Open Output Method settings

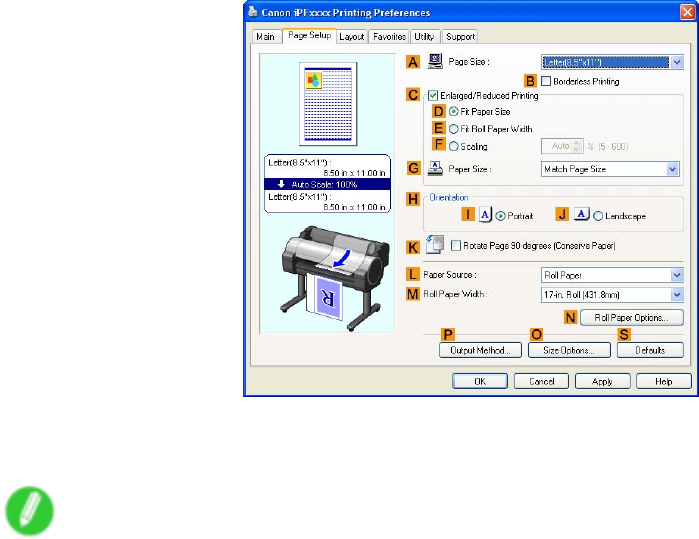[480, 350]
